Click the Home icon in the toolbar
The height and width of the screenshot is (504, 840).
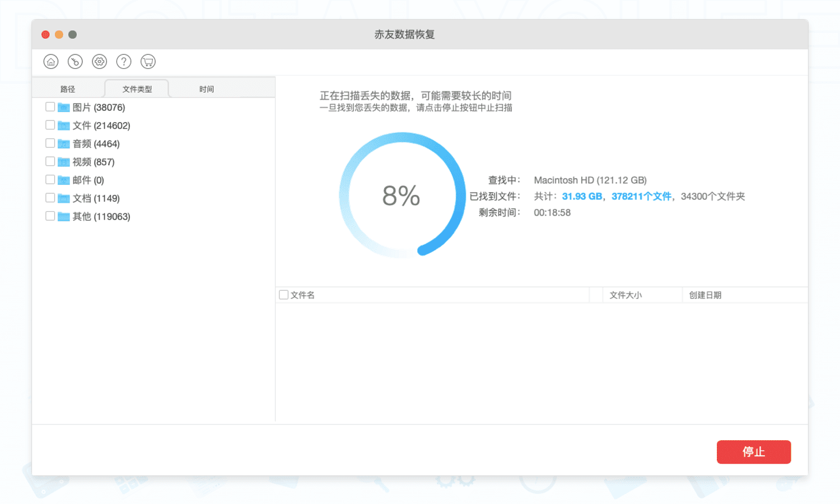click(50, 62)
